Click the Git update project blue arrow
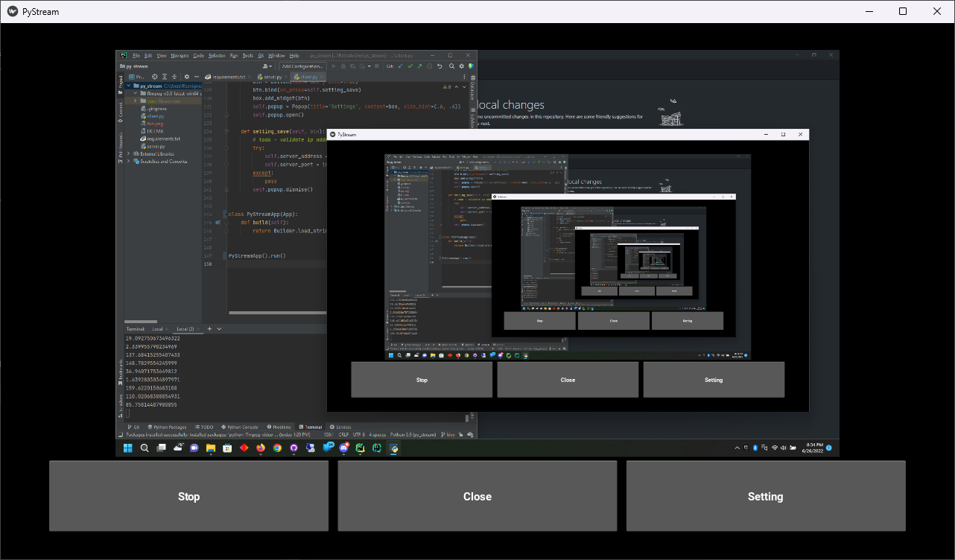 click(x=400, y=66)
